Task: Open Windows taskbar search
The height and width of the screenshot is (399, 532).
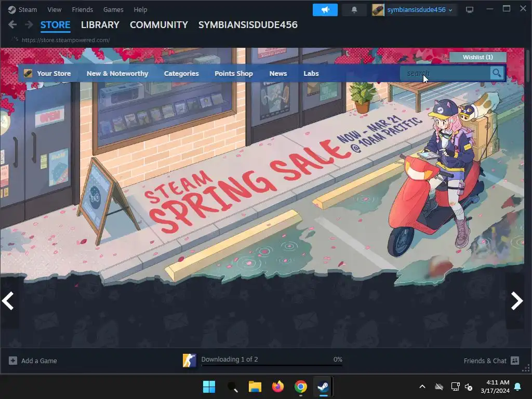Action: pos(232,387)
